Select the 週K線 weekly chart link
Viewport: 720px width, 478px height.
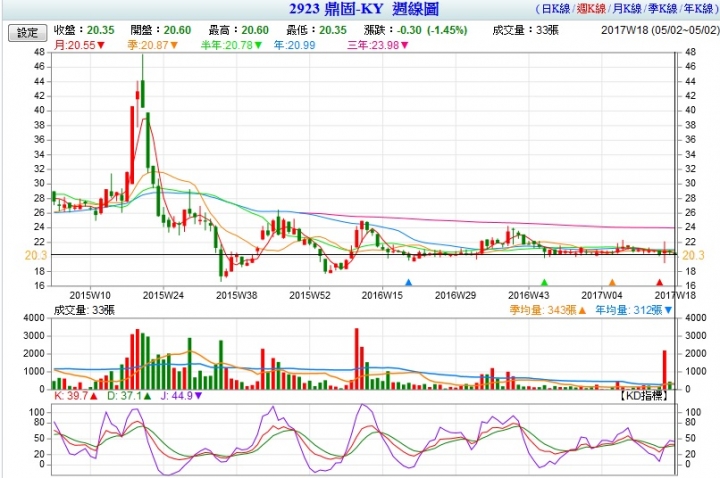click(x=591, y=9)
